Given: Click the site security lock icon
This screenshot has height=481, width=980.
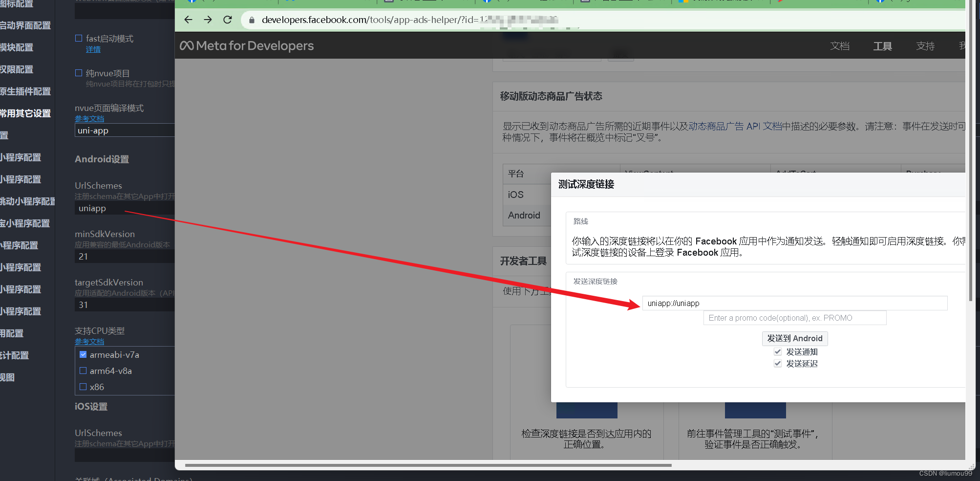Looking at the screenshot, I should [252, 21].
